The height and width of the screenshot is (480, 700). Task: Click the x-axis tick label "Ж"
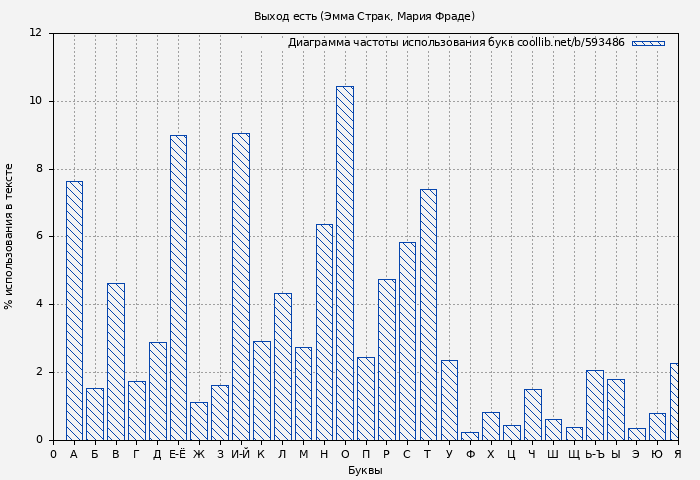tap(199, 454)
